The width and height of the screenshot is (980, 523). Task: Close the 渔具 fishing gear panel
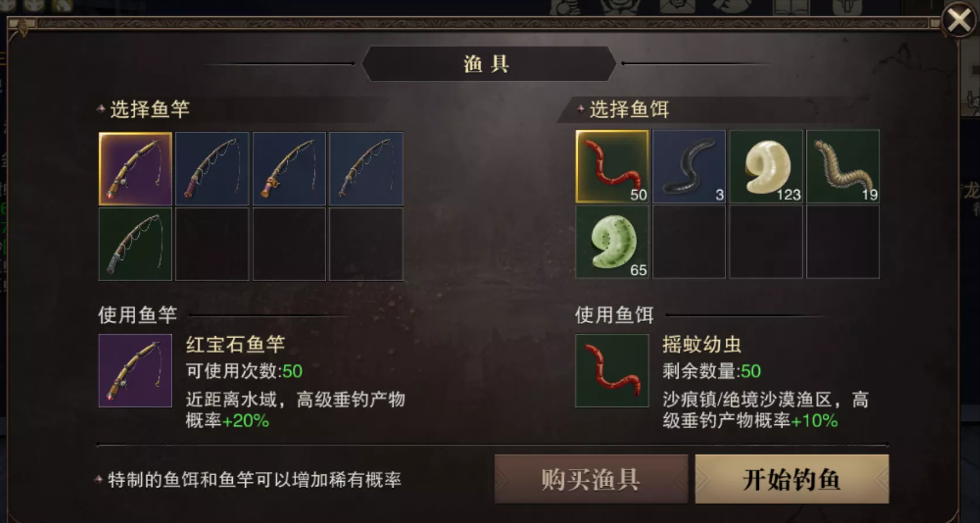click(959, 21)
